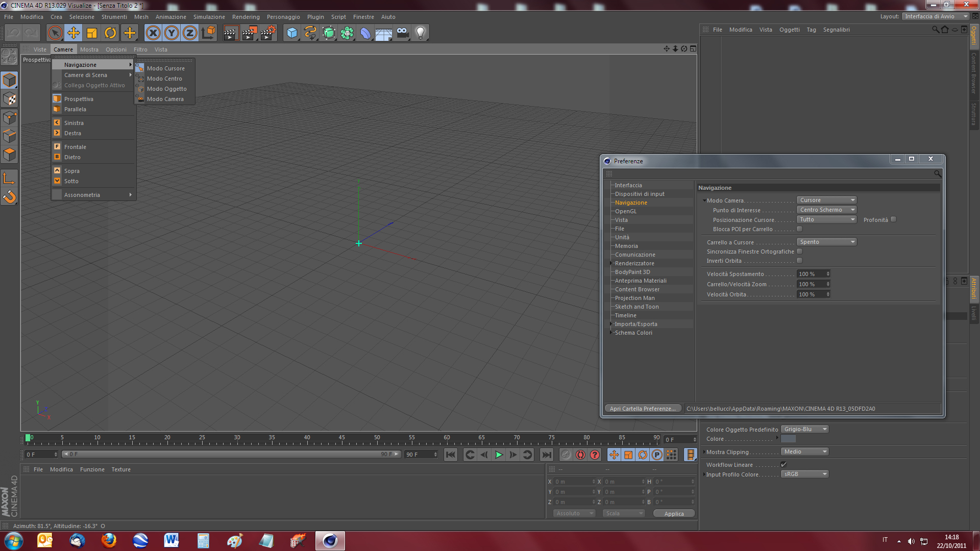
Task: Go to end of animation button
Action: pyautogui.click(x=546, y=455)
